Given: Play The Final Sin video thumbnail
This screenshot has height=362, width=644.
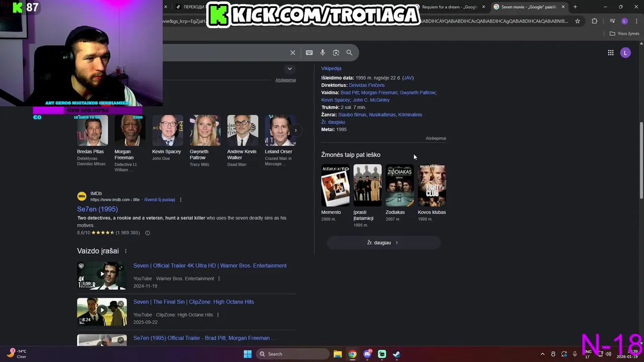Looking at the screenshot, I should click(x=102, y=312).
